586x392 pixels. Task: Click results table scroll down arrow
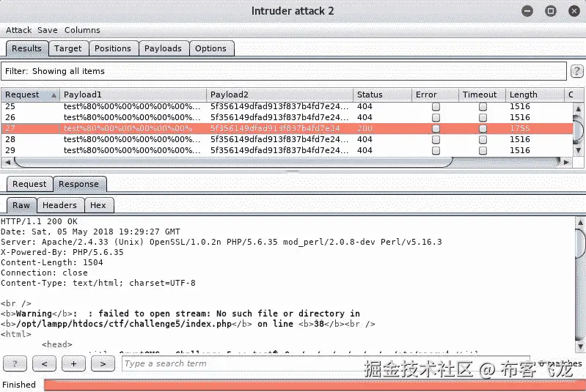pos(578,150)
